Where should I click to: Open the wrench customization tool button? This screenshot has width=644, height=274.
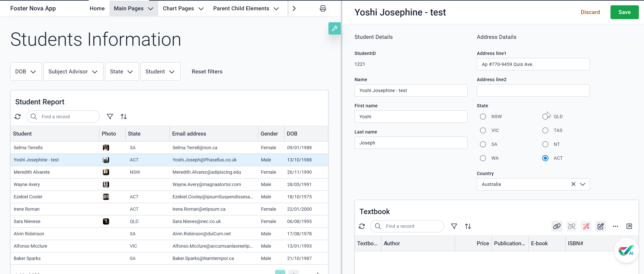pos(334,29)
